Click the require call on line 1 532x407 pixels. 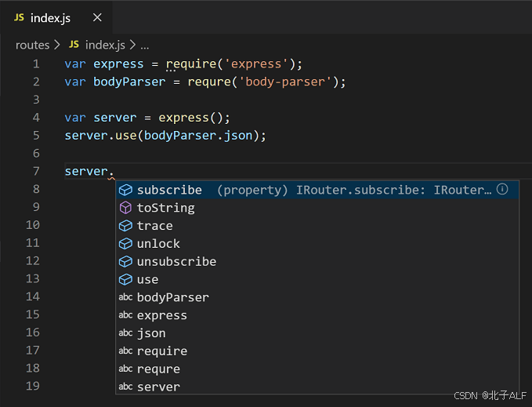(191, 64)
